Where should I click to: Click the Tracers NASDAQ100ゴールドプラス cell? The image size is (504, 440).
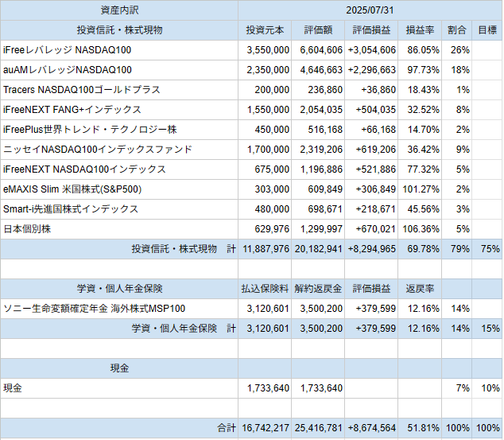(119, 90)
